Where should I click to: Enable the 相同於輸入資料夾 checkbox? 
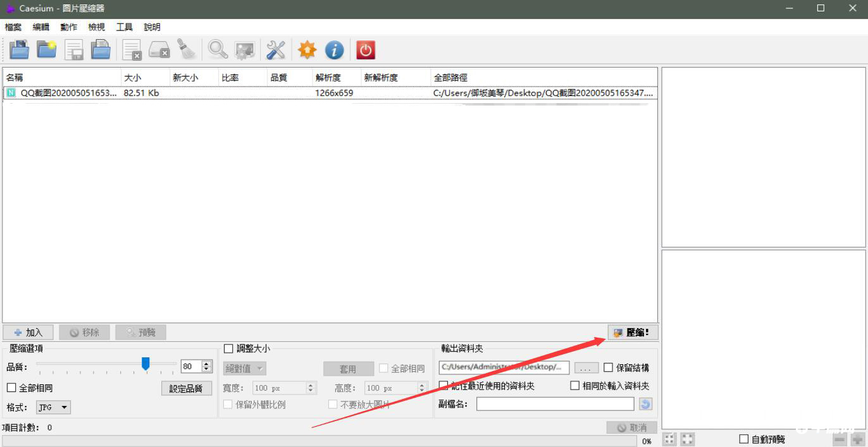pos(574,385)
